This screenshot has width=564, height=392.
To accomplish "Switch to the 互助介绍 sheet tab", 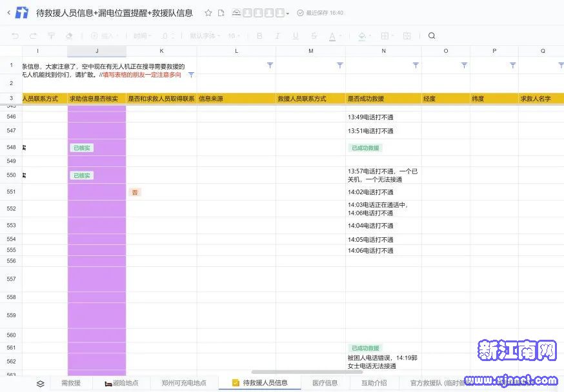I will tap(374, 383).
